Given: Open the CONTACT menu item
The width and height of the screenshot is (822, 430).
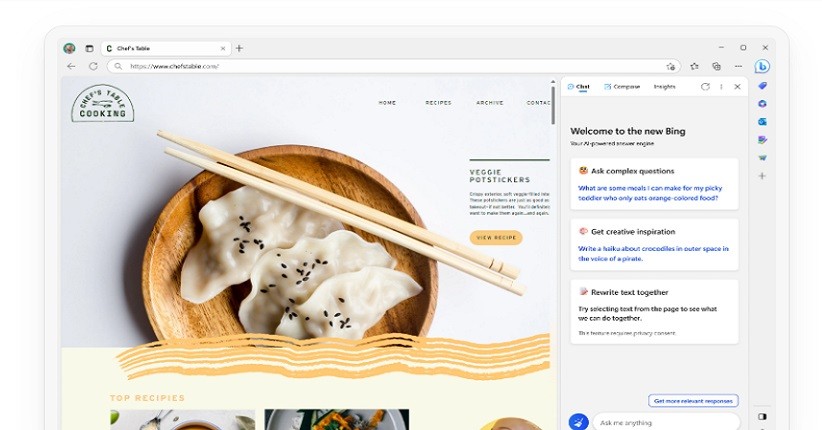Looking at the screenshot, I should coord(538,103).
